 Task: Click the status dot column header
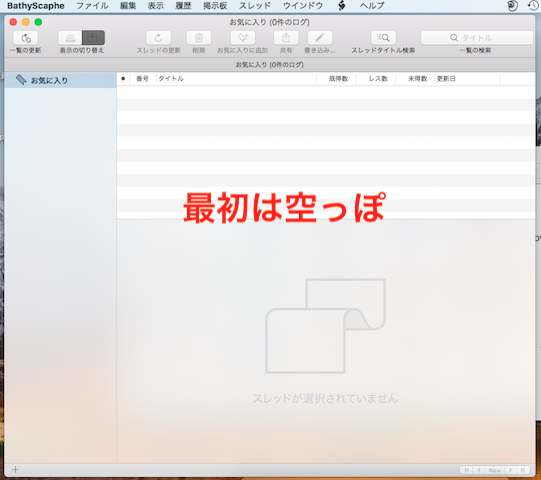click(x=123, y=79)
